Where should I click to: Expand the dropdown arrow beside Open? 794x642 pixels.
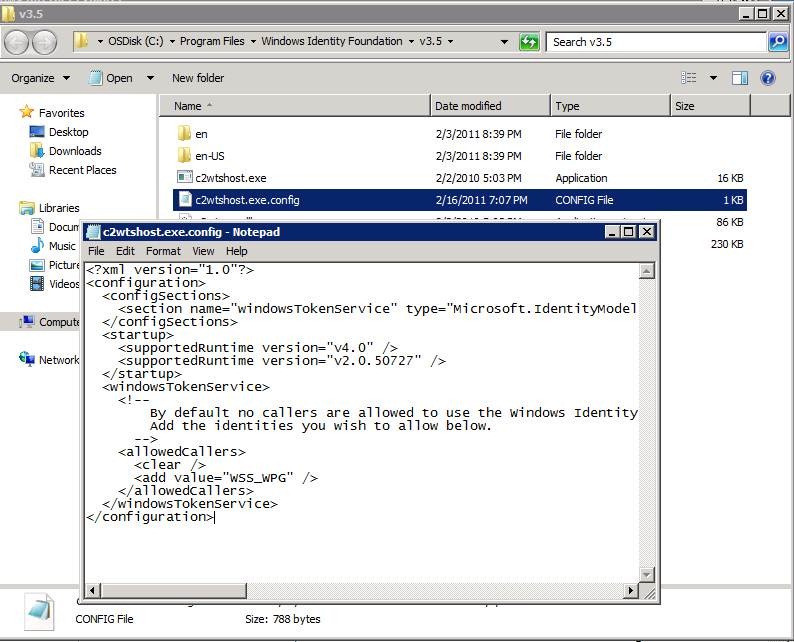(150, 78)
